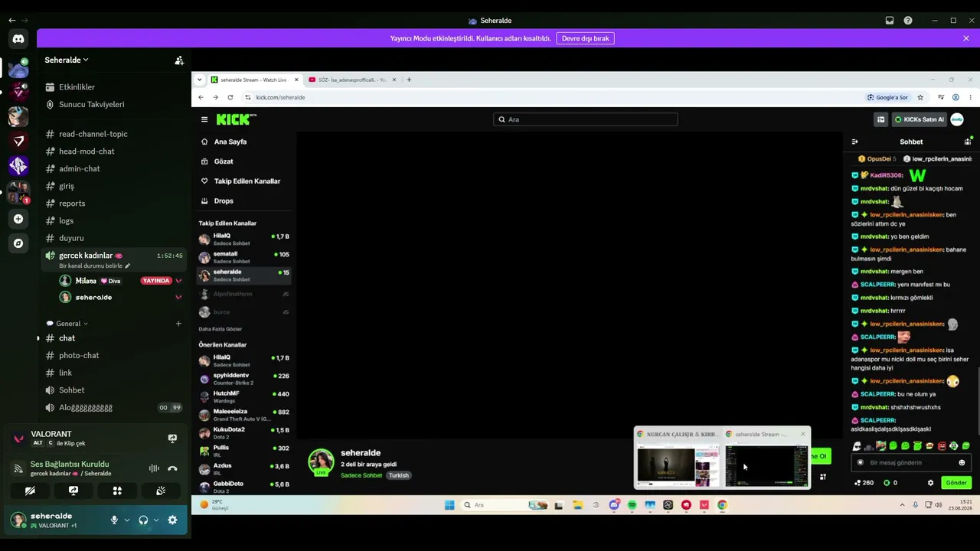Toggle screen share in voice panel

pyautogui.click(x=73, y=491)
